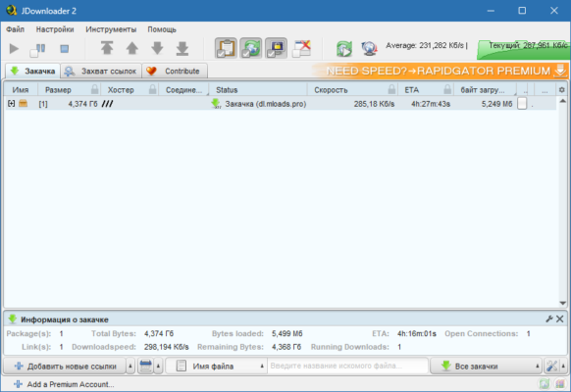Image resolution: width=571 pixels, height=392 pixels.
Task: Click the reconnect now green icon
Action: click(344, 48)
